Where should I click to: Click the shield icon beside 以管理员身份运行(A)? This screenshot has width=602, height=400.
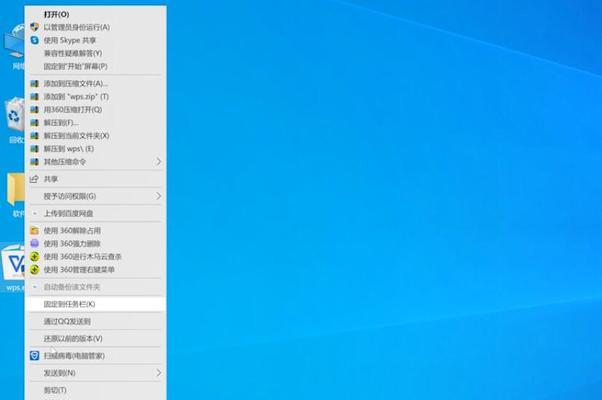click(x=35, y=27)
